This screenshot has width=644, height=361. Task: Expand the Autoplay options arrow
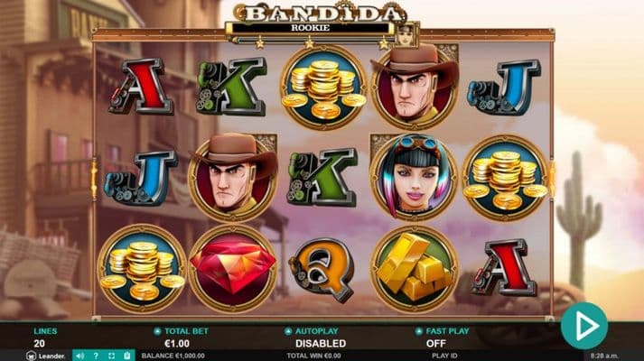pos(288,331)
